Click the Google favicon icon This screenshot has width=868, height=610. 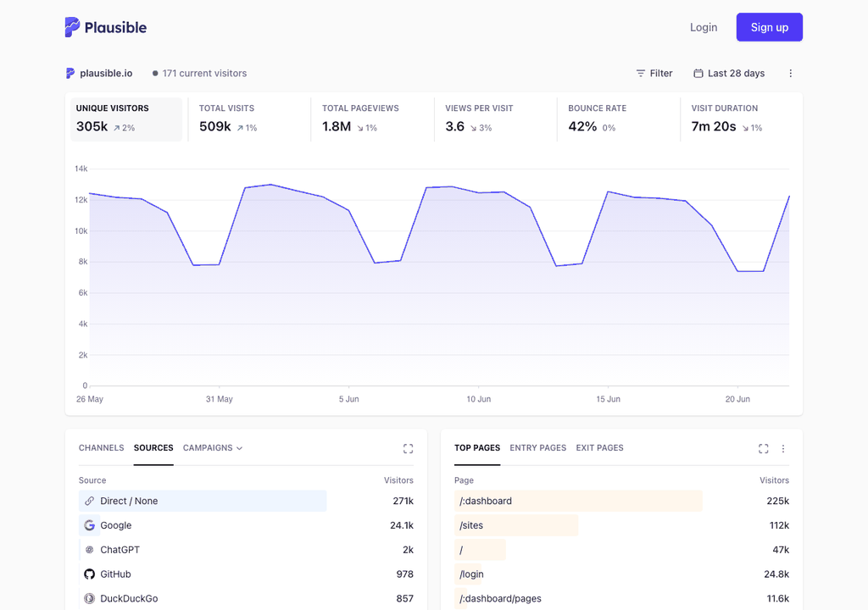[x=89, y=525]
